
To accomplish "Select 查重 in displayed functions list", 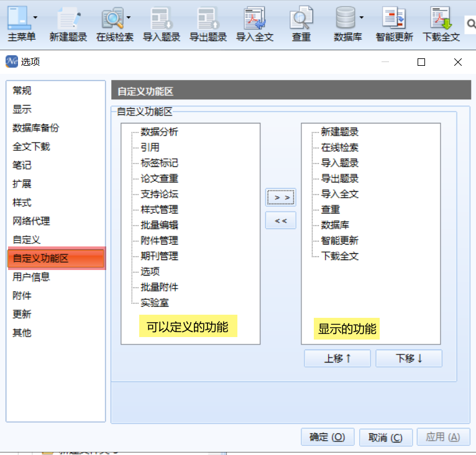I will click(331, 209).
